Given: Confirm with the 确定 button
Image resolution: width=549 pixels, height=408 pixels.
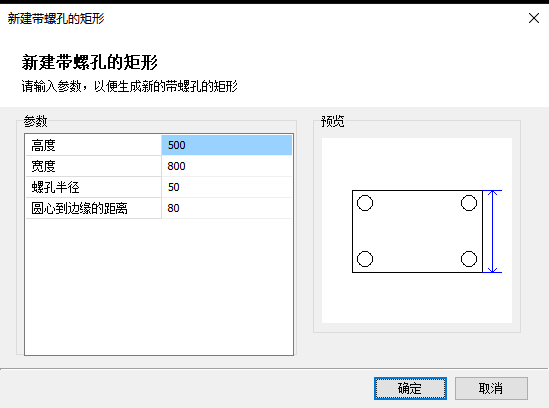Looking at the screenshot, I should [410, 388].
